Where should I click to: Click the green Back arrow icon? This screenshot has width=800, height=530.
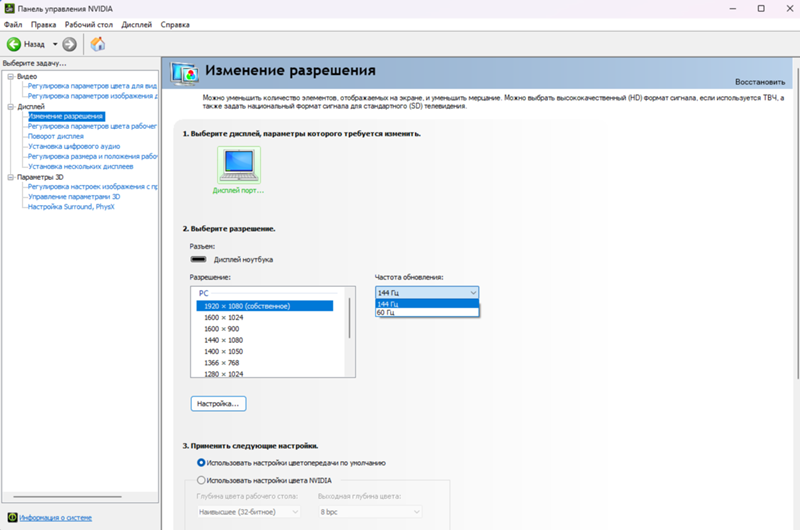point(14,44)
